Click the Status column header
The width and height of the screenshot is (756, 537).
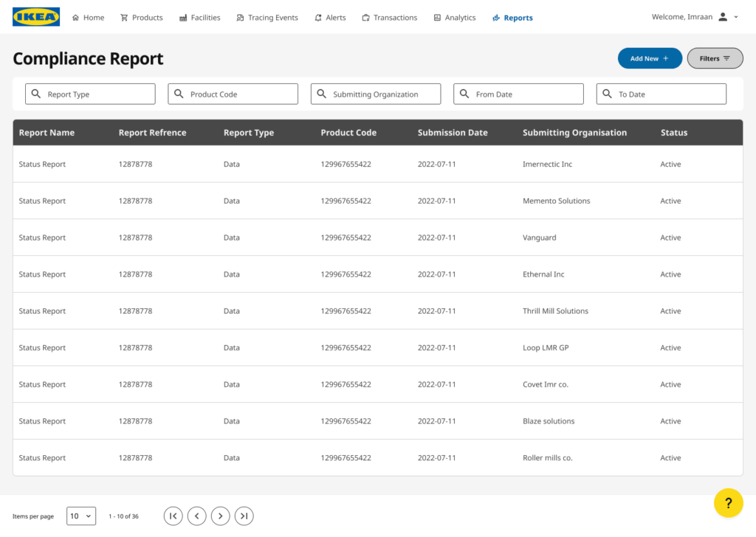click(x=674, y=133)
